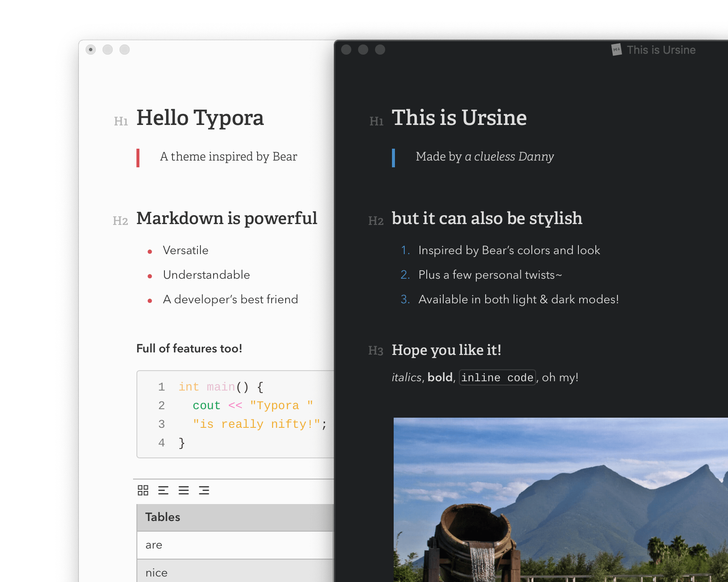Close the dark Ursine window

tap(346, 50)
